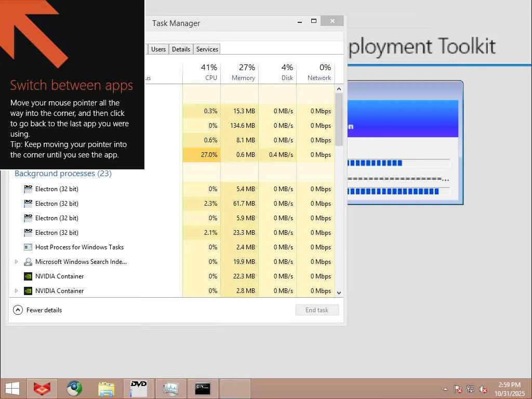This screenshot has width=532, height=399.
Task: Click the 2.3% CPU cell
Action: tap(202, 204)
